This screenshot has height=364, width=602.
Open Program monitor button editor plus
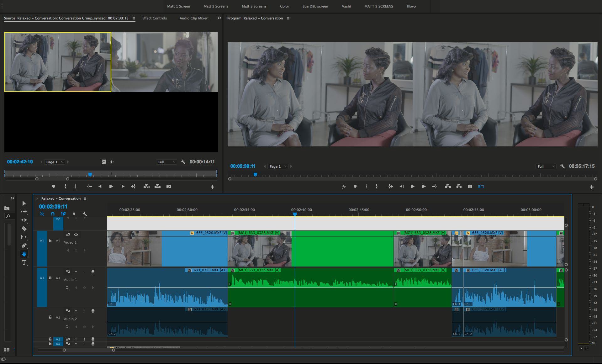(x=592, y=187)
